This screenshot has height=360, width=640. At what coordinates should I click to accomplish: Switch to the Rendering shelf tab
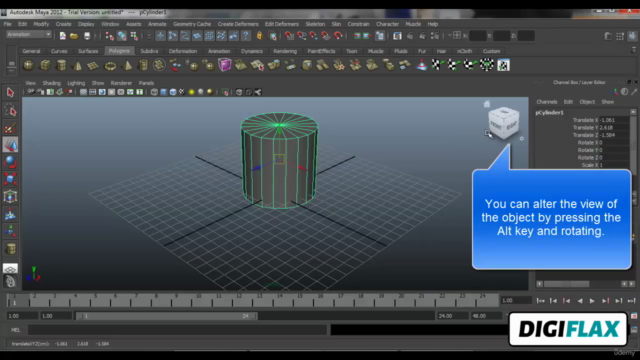(x=285, y=51)
